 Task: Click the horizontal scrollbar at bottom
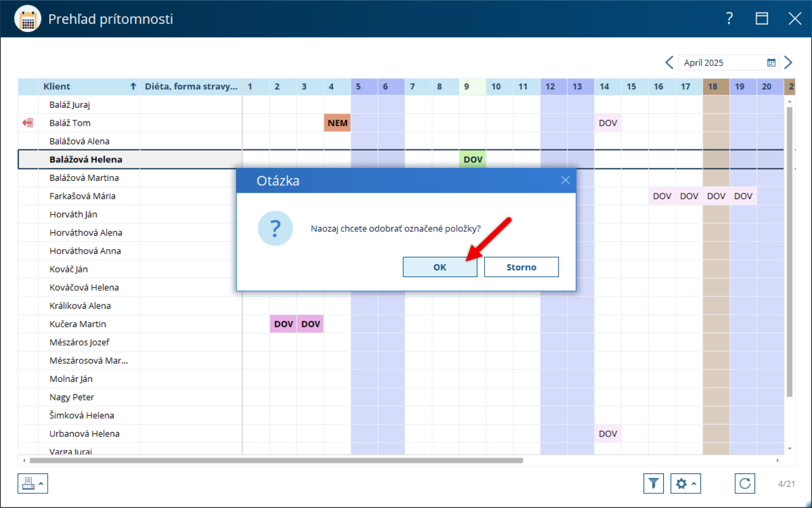276,460
